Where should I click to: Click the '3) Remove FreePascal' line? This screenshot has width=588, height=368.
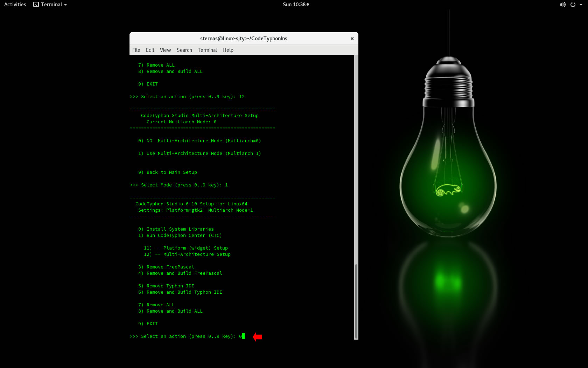[x=166, y=267]
